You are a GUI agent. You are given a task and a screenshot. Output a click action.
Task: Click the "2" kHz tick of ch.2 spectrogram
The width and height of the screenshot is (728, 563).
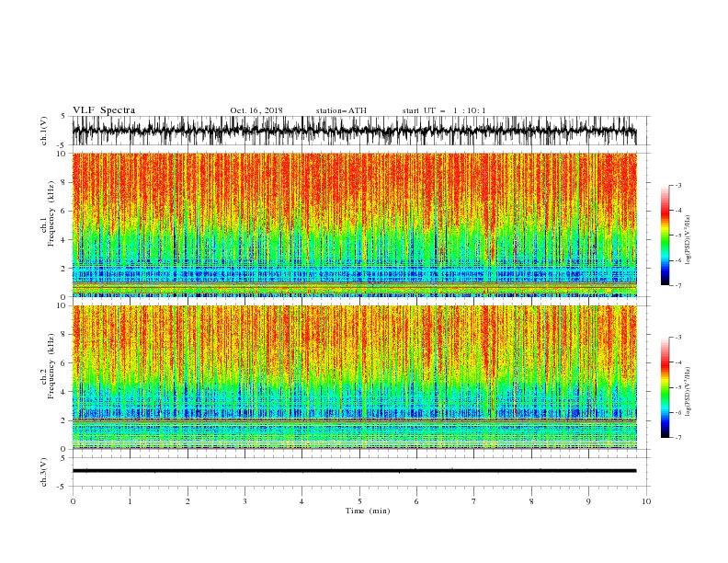tap(63, 420)
